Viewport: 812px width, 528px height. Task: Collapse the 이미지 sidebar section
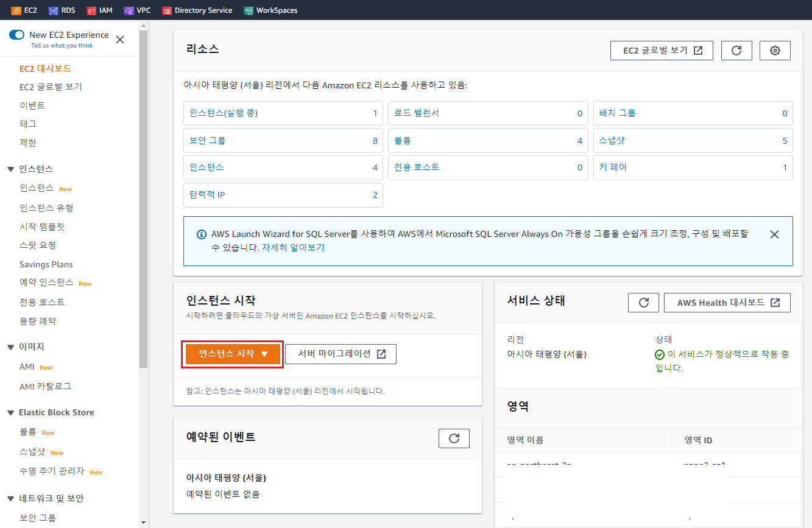[x=10, y=347]
